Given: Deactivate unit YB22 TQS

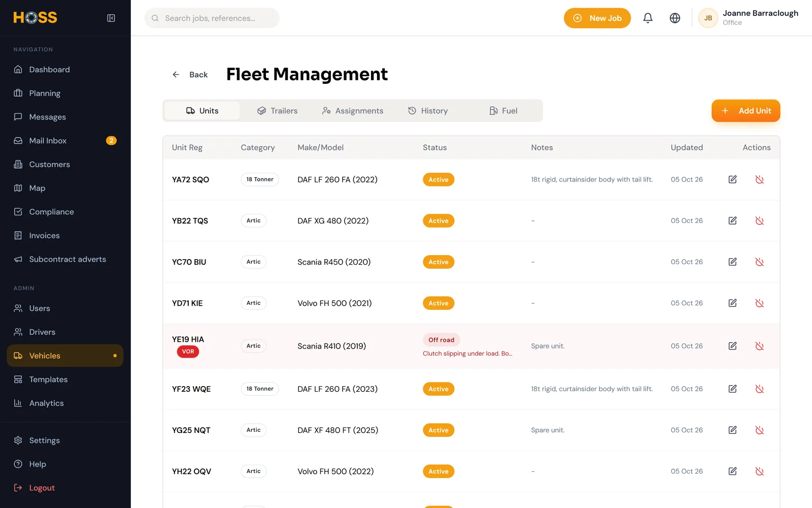Looking at the screenshot, I should [759, 220].
